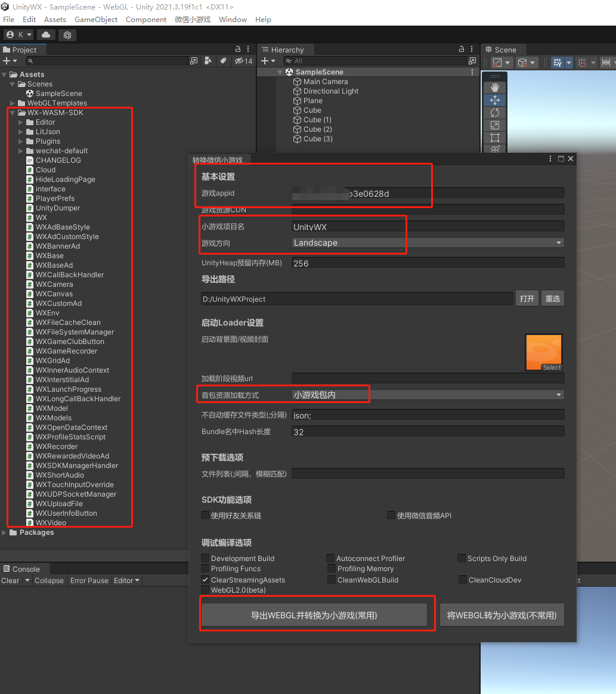Click 导出WEBGL并转换为小游戏(常用) button
This screenshot has height=694, width=616.
(x=314, y=615)
